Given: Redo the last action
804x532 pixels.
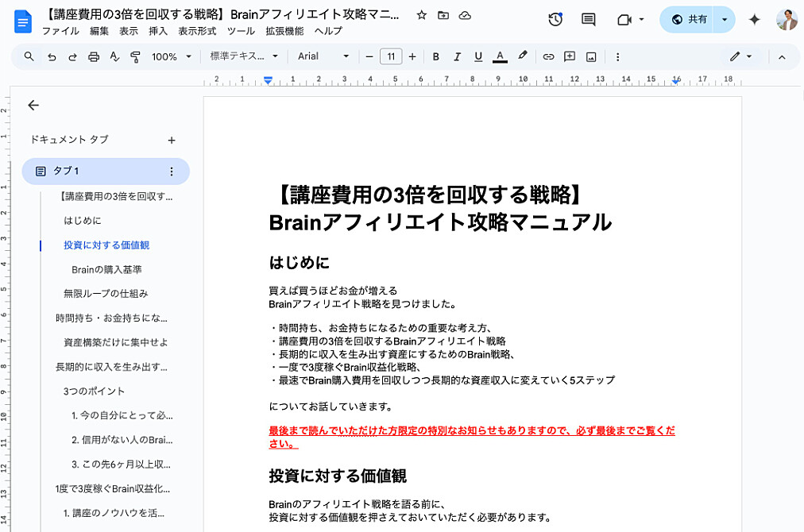Looking at the screenshot, I should [72, 56].
